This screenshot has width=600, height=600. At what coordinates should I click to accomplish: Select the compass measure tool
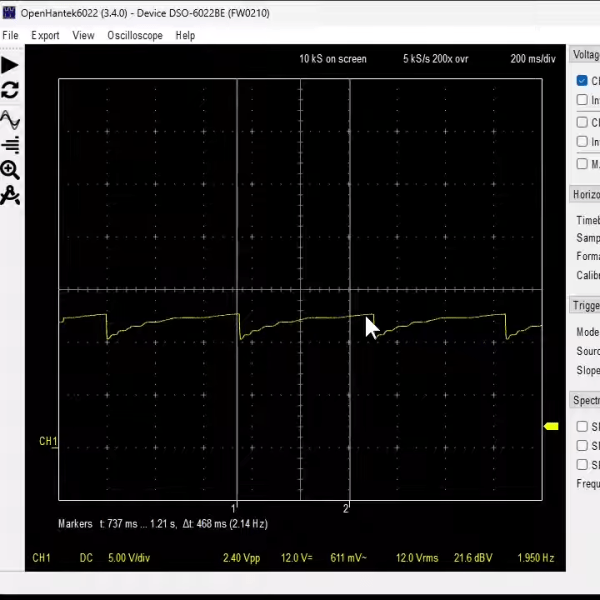click(x=10, y=195)
